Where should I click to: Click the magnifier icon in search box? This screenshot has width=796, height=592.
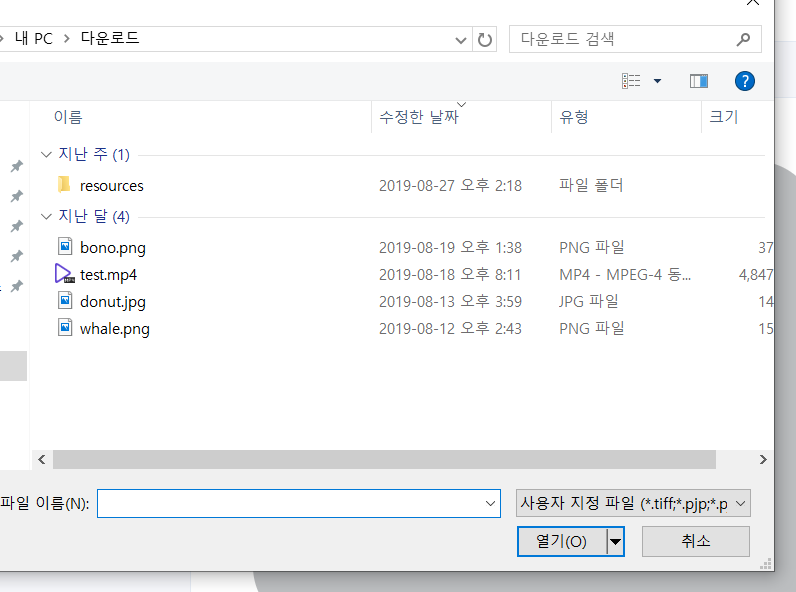743,39
